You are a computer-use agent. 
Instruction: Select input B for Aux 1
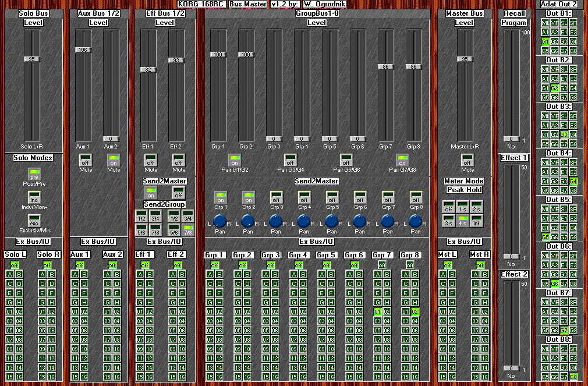click(x=84, y=275)
